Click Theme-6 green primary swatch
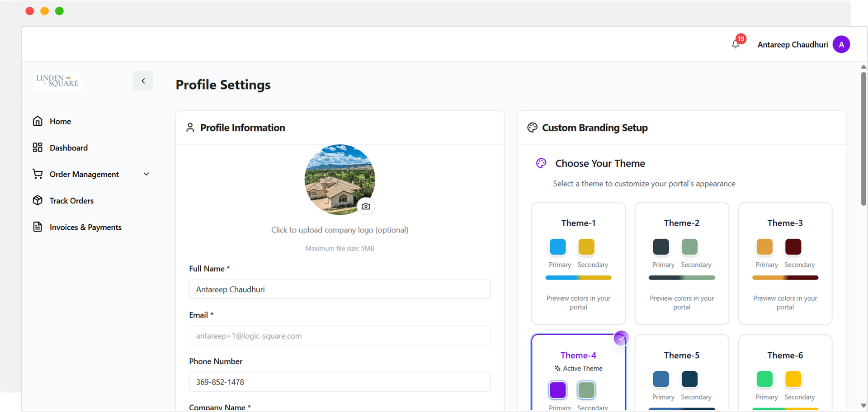868x412 pixels. tap(764, 379)
